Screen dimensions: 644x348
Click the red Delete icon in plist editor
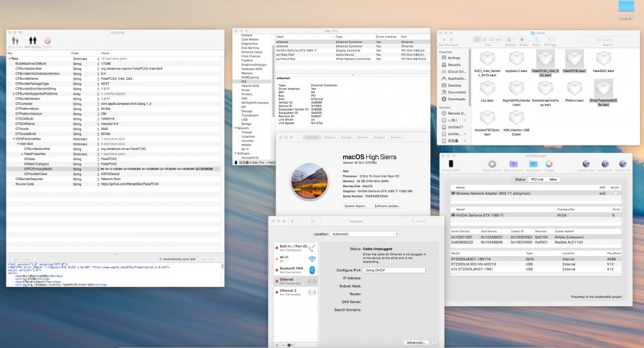click(x=48, y=41)
